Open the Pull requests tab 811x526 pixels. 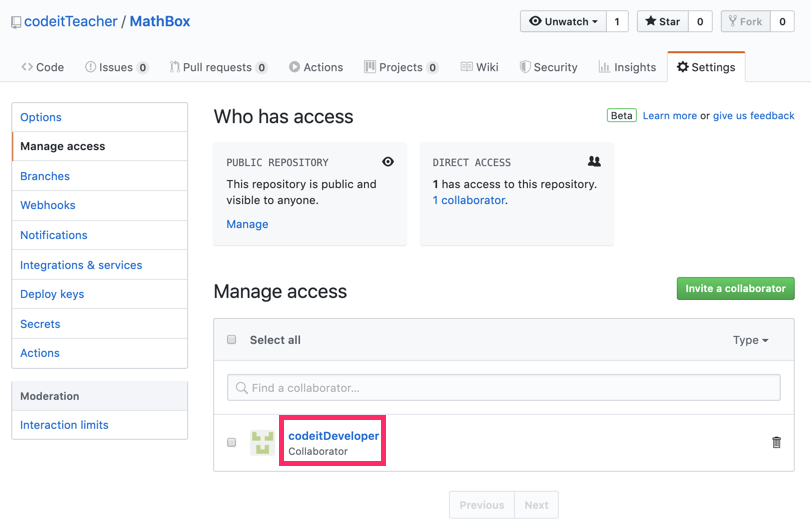point(218,67)
